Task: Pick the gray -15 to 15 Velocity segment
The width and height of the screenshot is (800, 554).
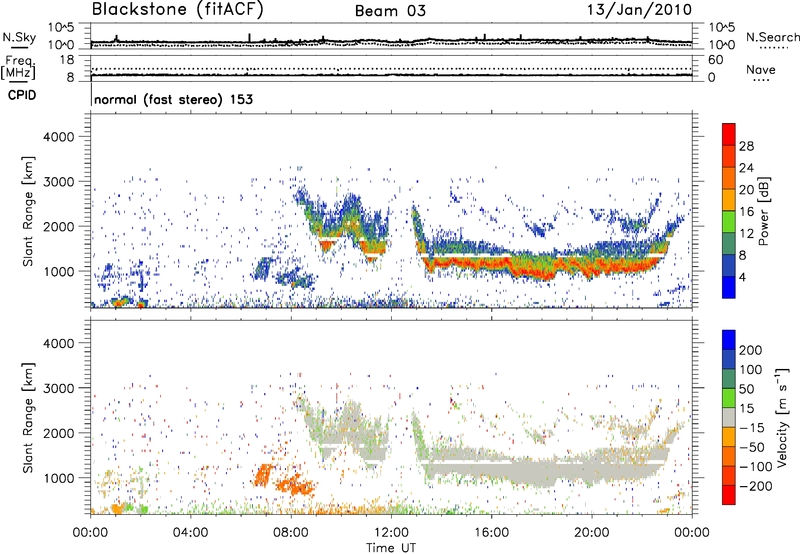Action: point(729,418)
